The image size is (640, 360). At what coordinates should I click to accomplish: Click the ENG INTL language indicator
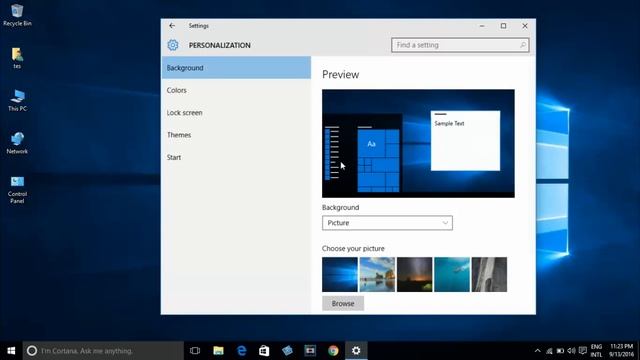pos(596,351)
